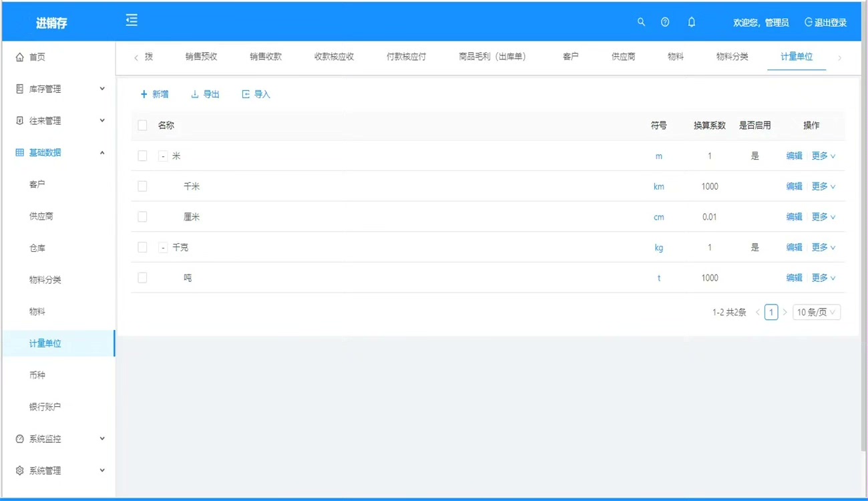Image resolution: width=868 pixels, height=501 pixels.
Task: Toggle the select-all checkbox in the table header
Action: (142, 125)
